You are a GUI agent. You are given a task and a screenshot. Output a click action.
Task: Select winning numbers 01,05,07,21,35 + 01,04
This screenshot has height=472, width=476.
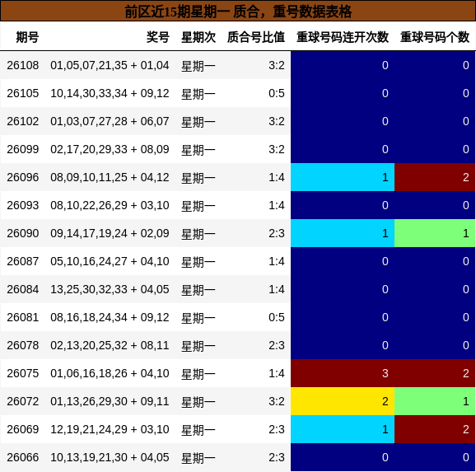pyautogui.click(x=110, y=65)
